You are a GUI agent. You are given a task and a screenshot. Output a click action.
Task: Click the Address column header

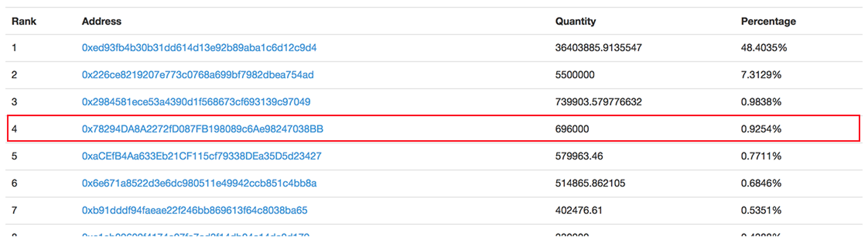click(101, 21)
